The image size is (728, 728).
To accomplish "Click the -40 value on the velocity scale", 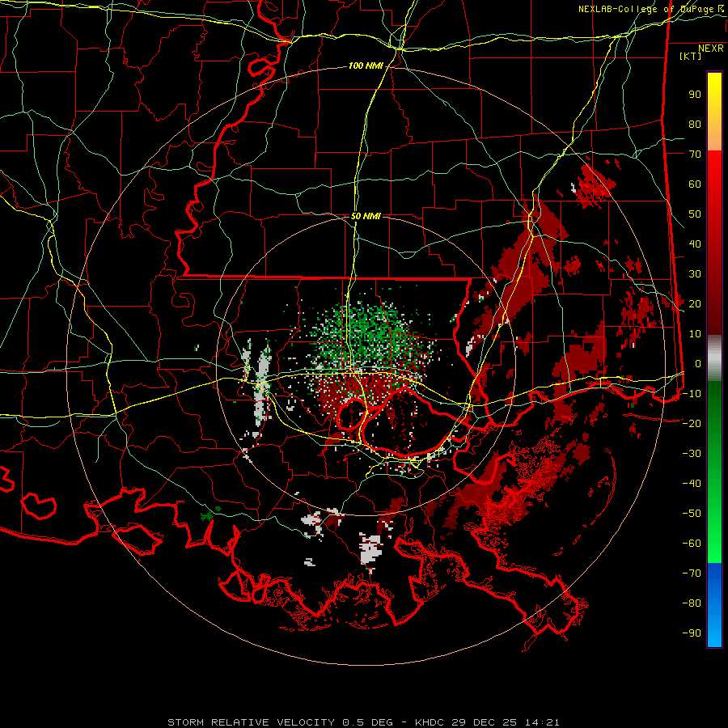I will (x=692, y=484).
